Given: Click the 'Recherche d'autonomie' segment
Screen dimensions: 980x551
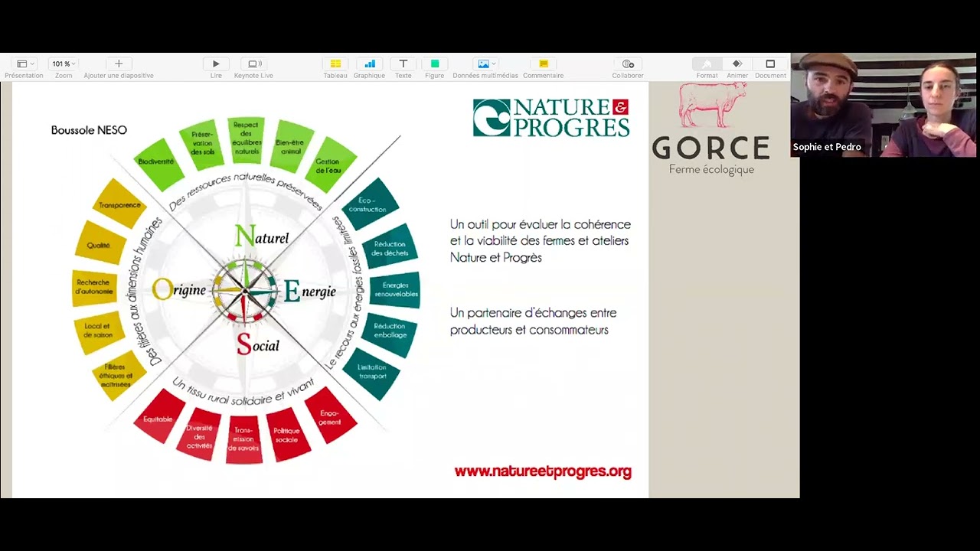Looking at the screenshot, I should [95, 288].
